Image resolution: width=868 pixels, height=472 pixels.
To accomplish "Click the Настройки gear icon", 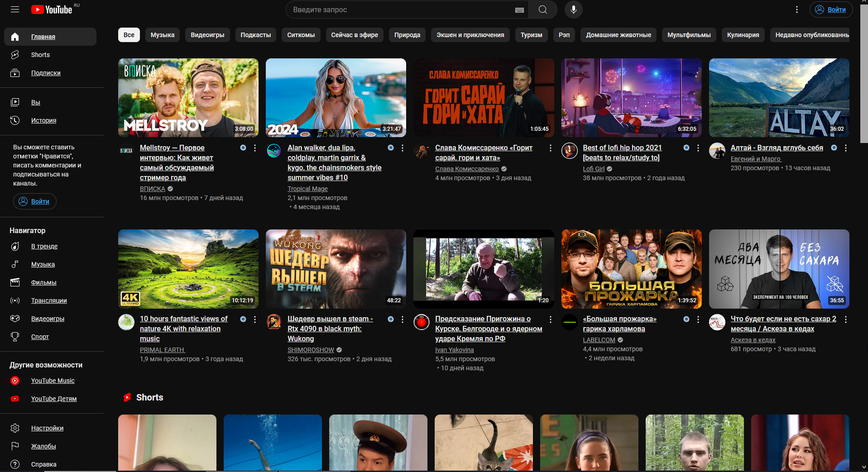I will pos(15,428).
